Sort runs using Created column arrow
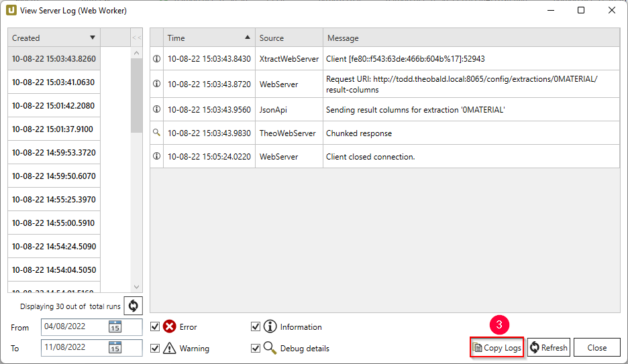 click(93, 38)
